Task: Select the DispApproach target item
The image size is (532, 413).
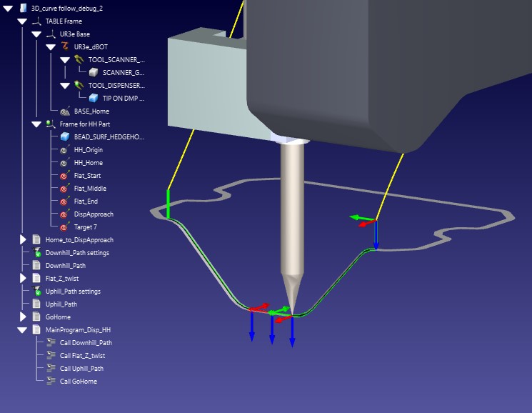Action: pos(94,214)
